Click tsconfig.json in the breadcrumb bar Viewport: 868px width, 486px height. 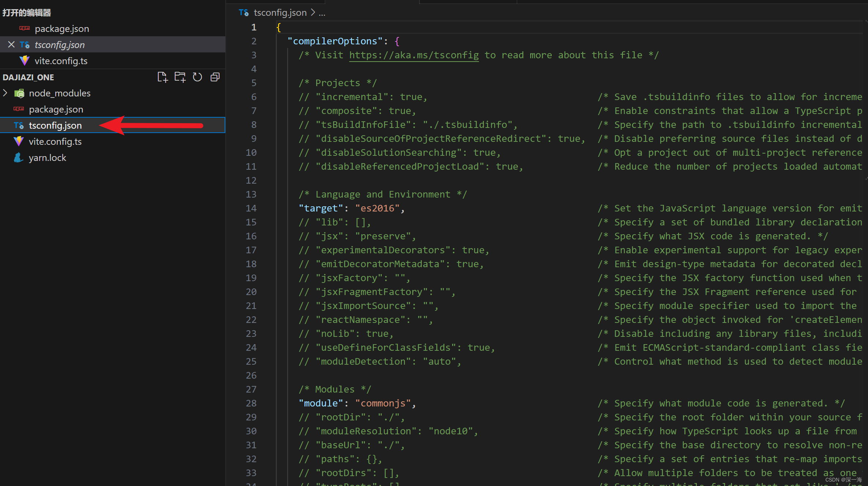(280, 13)
